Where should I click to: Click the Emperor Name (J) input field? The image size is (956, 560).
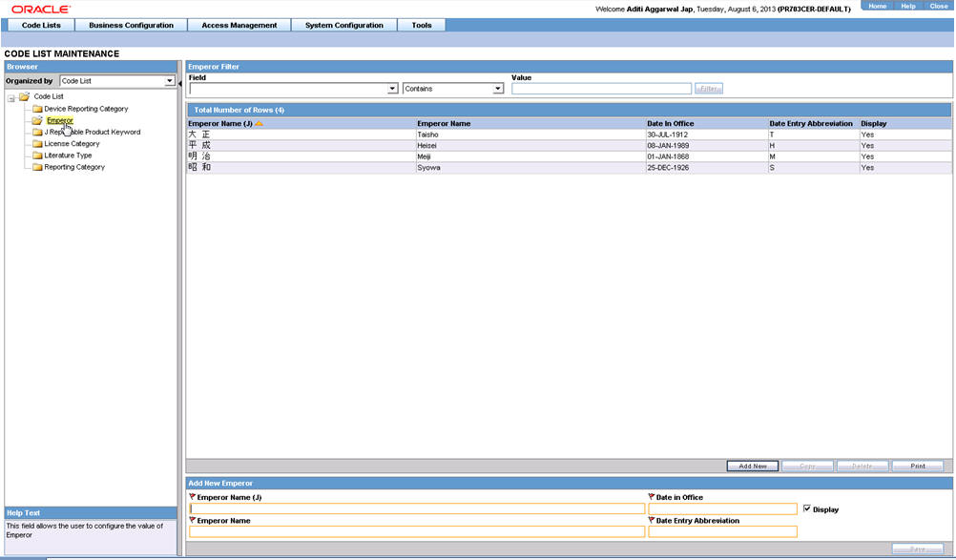(x=417, y=508)
